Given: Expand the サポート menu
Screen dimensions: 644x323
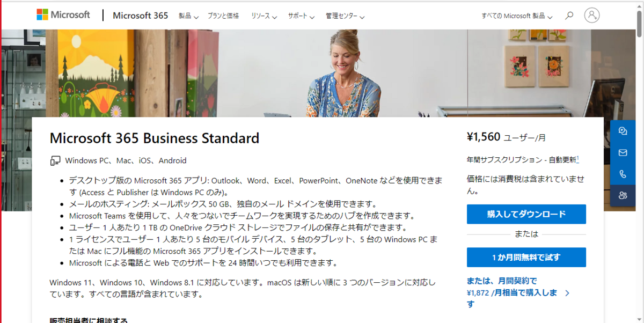Looking at the screenshot, I should pos(301,16).
